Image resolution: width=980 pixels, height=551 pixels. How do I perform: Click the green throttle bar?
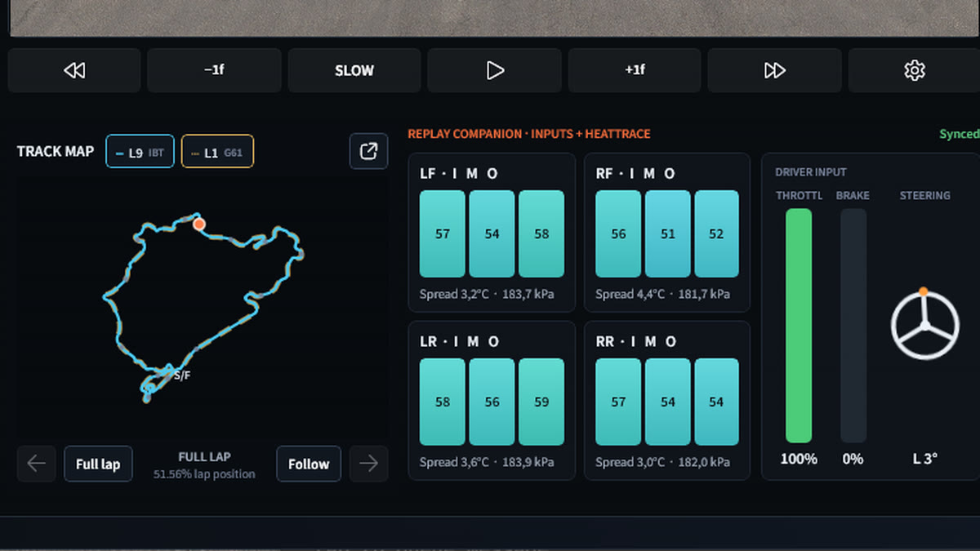[x=799, y=326]
